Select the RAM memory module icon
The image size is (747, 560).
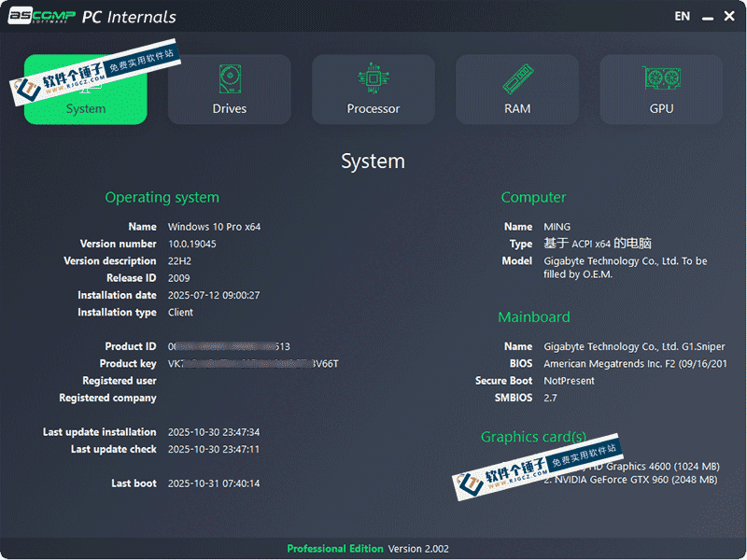click(517, 78)
